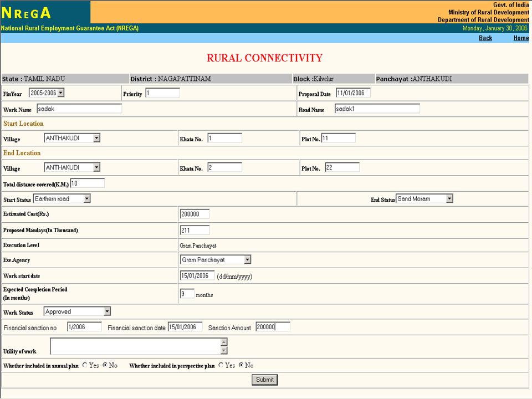Click the Execution Level Gram Panchayat value
This screenshot has width=532, height=399.
pos(198,245)
